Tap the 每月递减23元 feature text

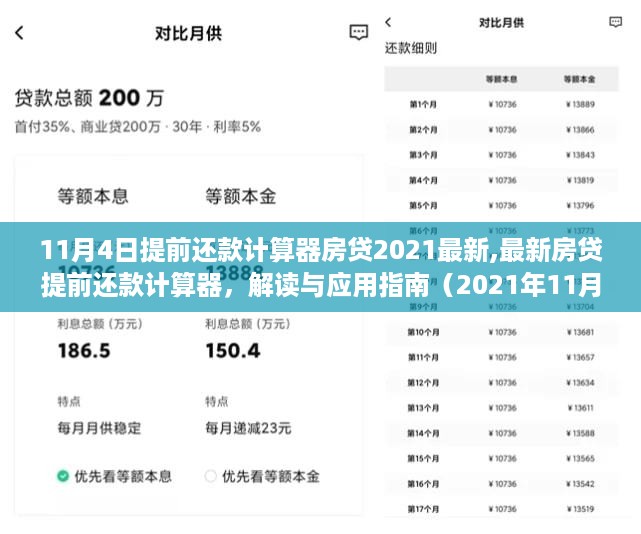[248, 427]
